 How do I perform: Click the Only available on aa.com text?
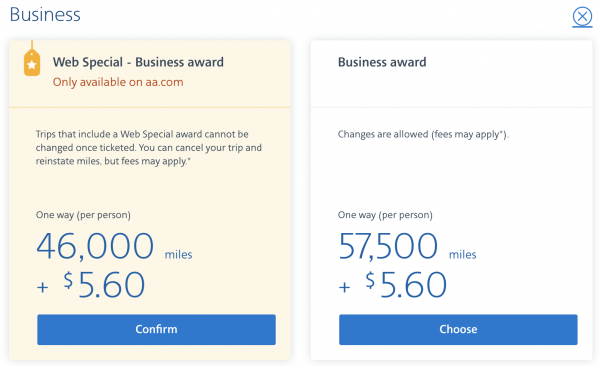[x=118, y=82]
